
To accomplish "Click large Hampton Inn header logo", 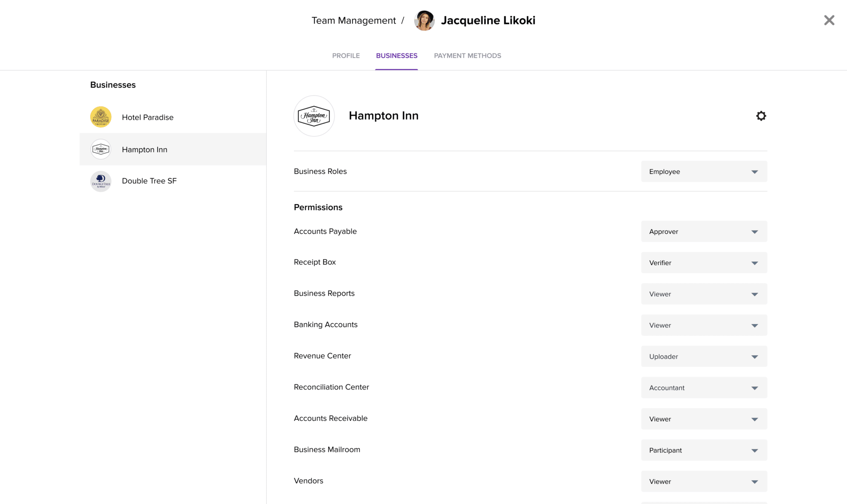I will coord(314,116).
